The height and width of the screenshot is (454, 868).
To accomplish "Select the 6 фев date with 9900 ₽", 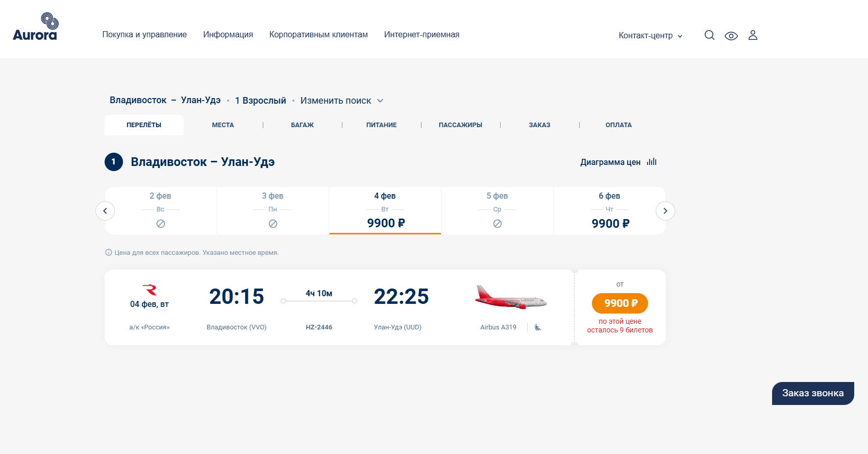I will tap(610, 210).
